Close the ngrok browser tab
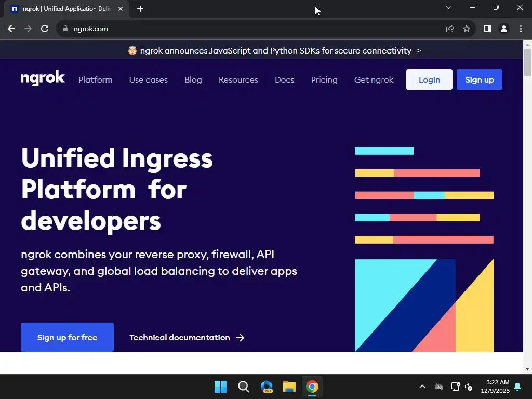 (x=121, y=9)
